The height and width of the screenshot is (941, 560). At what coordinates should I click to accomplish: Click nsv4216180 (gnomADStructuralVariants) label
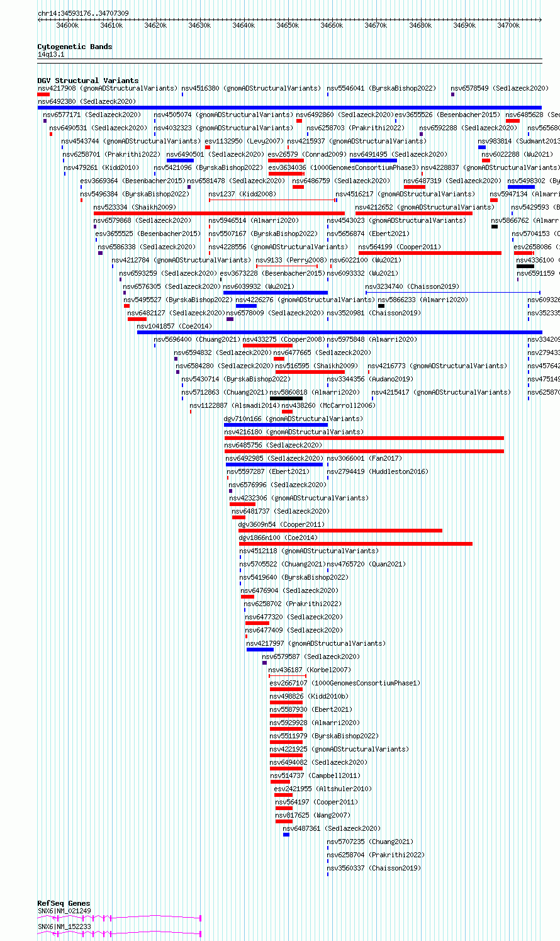(294, 432)
